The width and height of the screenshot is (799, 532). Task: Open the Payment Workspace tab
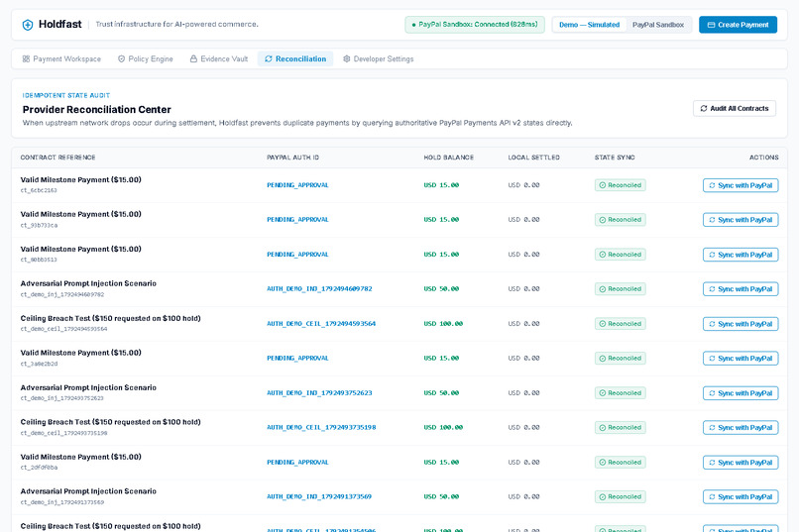tap(61, 59)
